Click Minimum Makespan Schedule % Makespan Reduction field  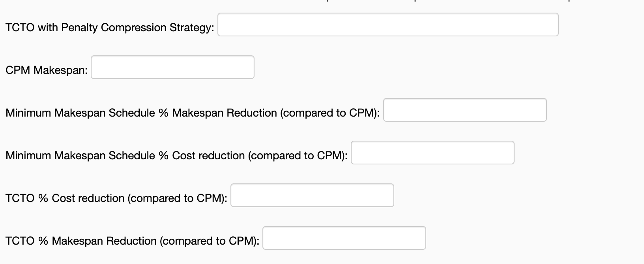(465, 110)
